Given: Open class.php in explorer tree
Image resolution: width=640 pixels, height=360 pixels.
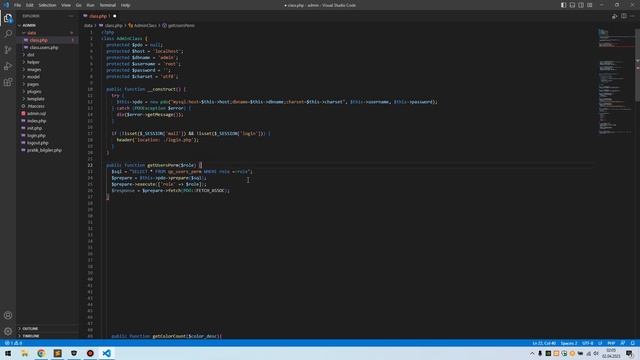Looking at the screenshot, I should (x=38, y=40).
